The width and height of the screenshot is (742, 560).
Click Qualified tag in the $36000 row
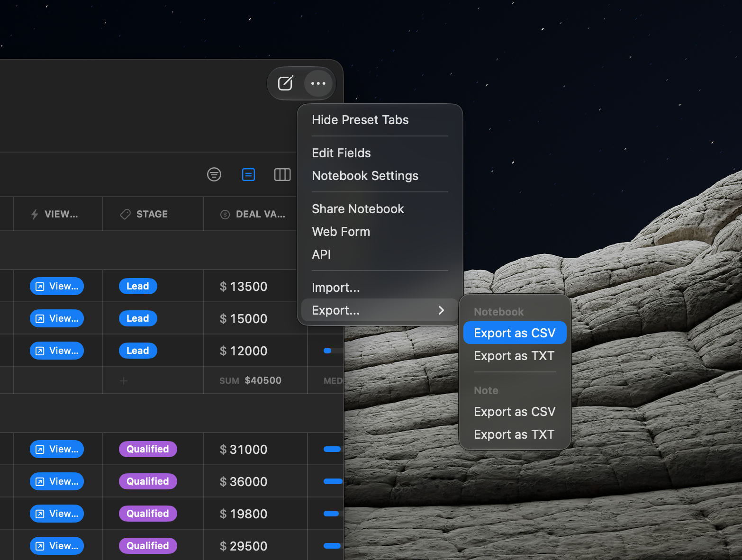148,481
